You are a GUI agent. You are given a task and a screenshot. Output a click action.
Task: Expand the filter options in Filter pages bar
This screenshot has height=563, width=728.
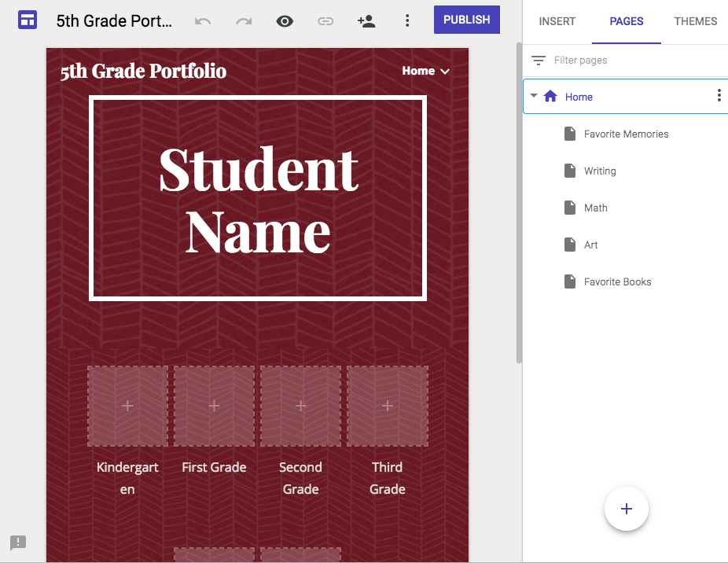pos(539,60)
